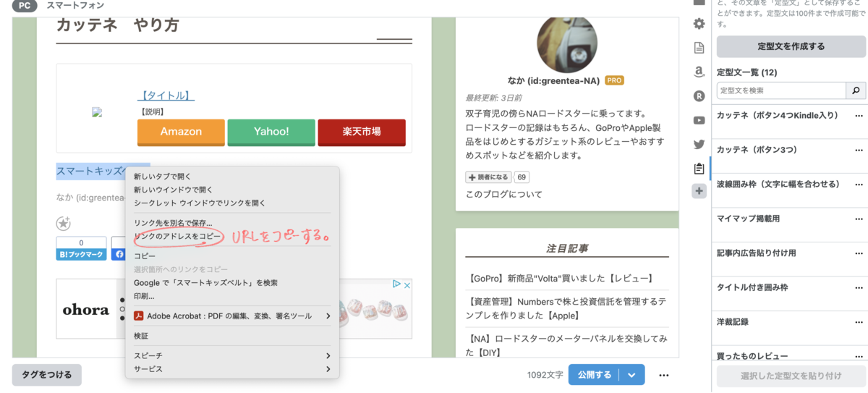Open the document icon in sidebar
Screen dimensions: 868x393
(699, 48)
